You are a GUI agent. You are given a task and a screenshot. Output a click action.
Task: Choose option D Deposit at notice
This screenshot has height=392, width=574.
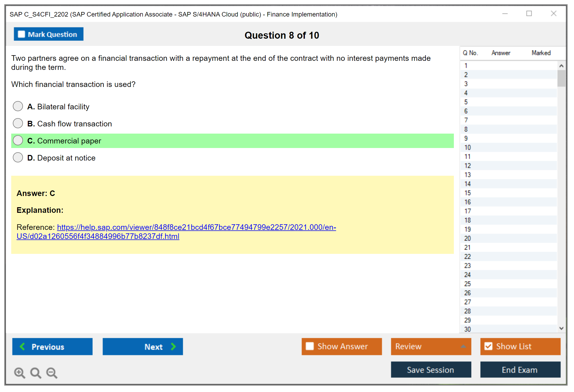[x=18, y=157]
